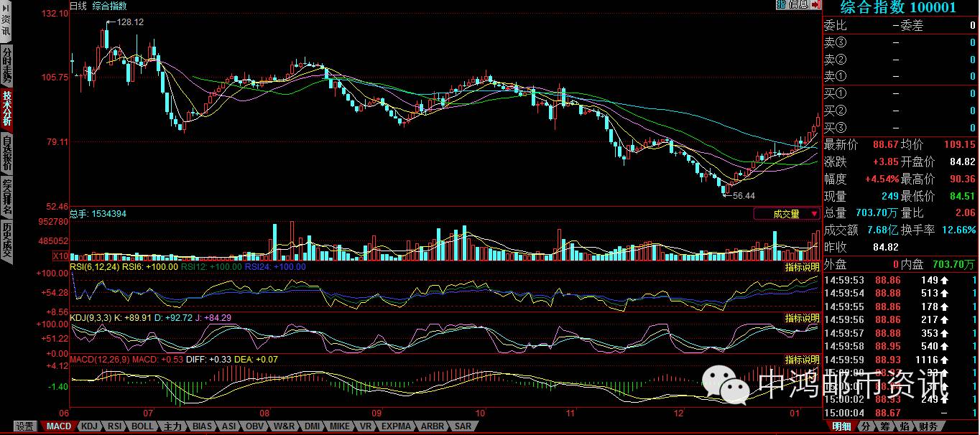Viewport: 980px width, 435px height.
Task: Open the 自选报价 sidebar tab
Action: pyautogui.click(x=6, y=152)
